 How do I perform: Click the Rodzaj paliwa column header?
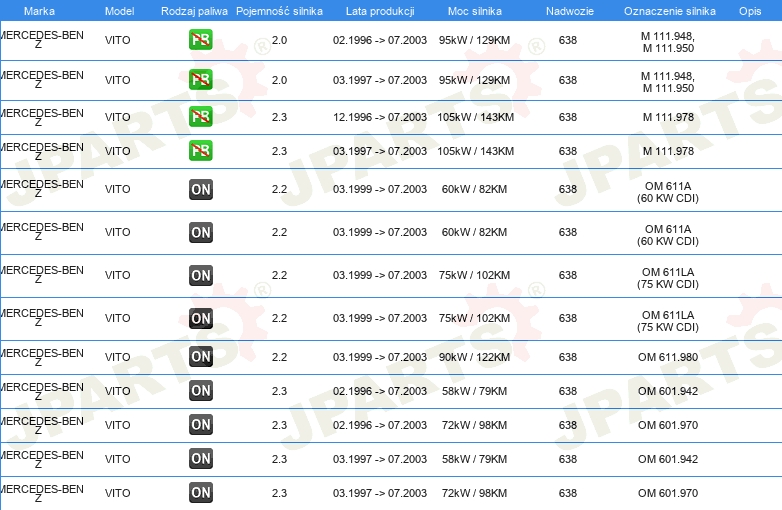[194, 11]
